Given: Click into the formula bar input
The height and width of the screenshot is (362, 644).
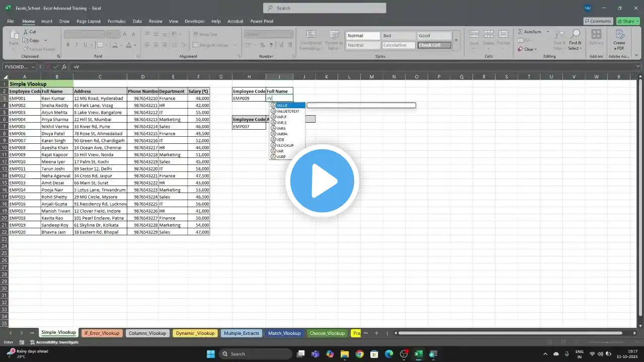Looking at the screenshot, I should 352,67.
